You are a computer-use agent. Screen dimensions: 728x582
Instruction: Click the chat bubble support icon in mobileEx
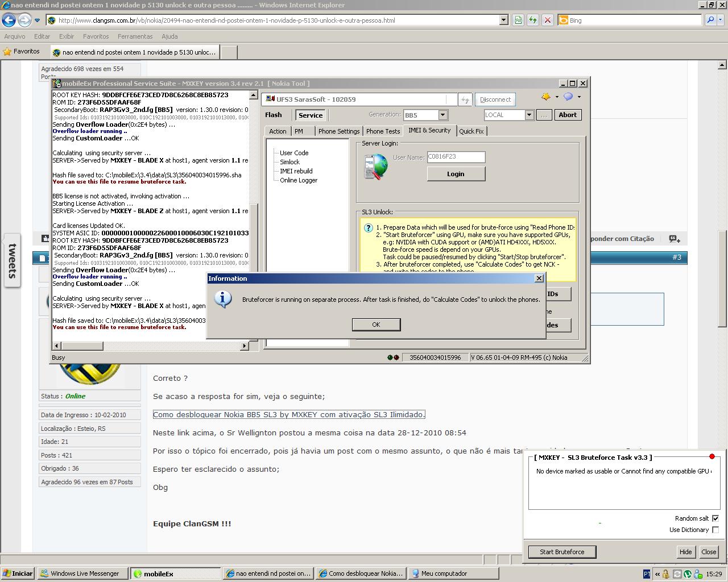pyautogui.click(x=568, y=97)
